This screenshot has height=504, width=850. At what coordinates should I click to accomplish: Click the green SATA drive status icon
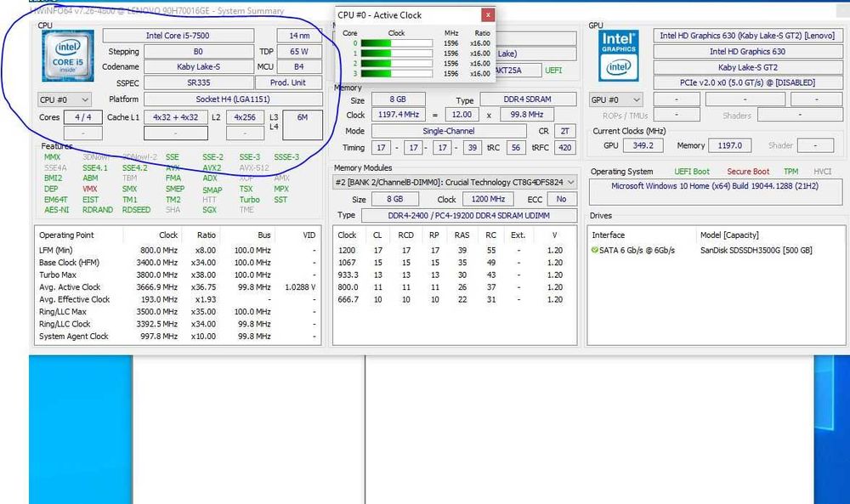click(595, 251)
